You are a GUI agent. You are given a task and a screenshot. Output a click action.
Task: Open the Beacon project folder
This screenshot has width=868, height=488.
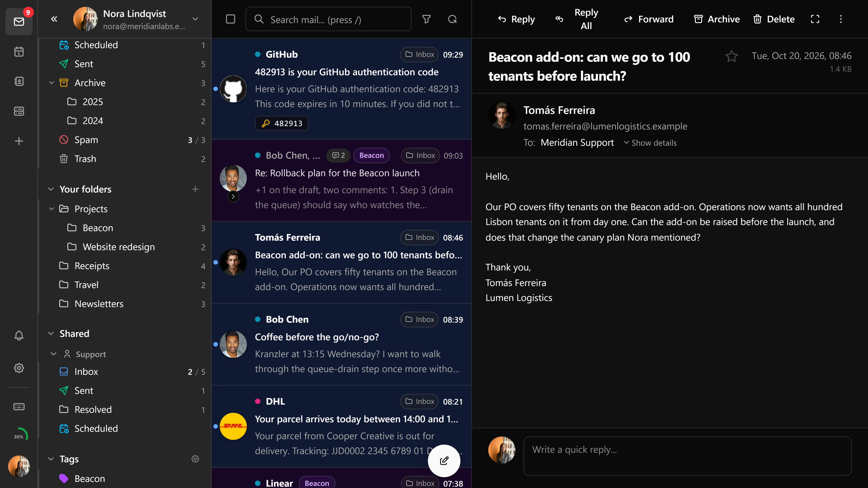pos(125,228)
